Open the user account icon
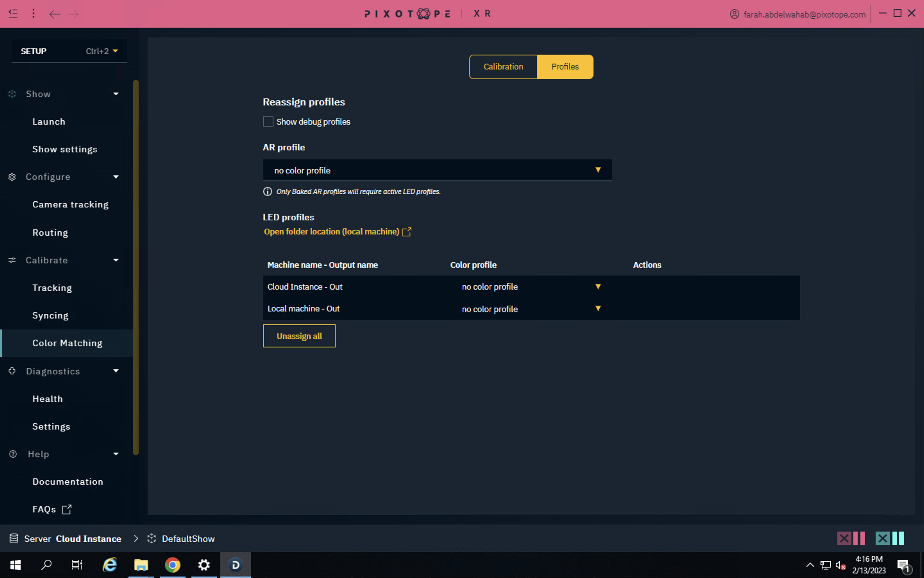 (734, 14)
